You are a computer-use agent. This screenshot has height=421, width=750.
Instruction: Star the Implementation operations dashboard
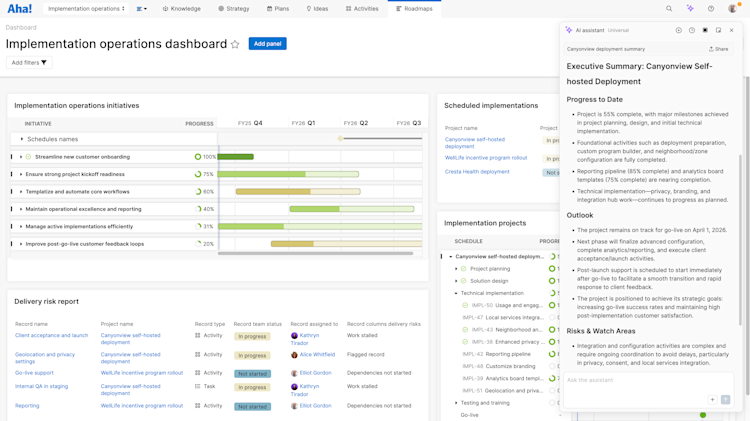point(235,44)
